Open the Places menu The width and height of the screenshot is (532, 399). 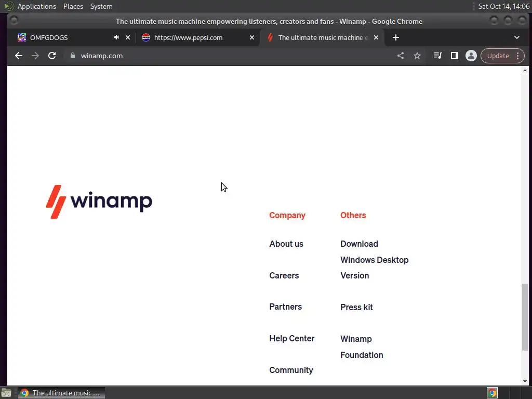73,6
